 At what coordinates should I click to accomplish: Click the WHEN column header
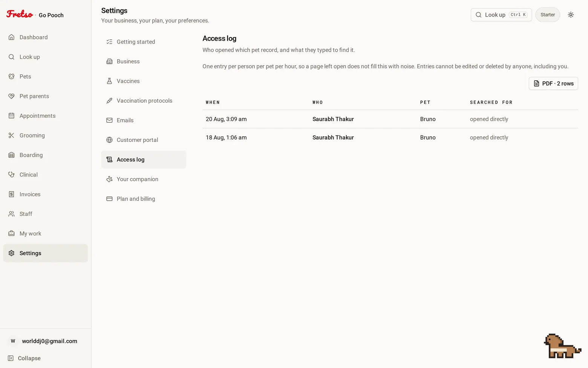pyautogui.click(x=213, y=102)
